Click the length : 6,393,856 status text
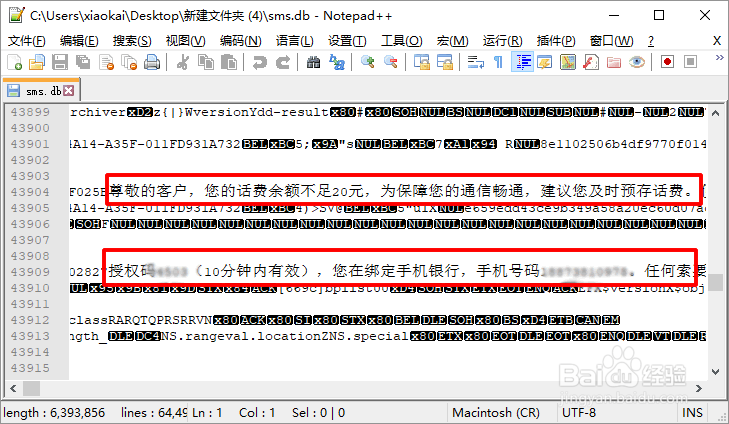The image size is (729, 424). point(54,413)
